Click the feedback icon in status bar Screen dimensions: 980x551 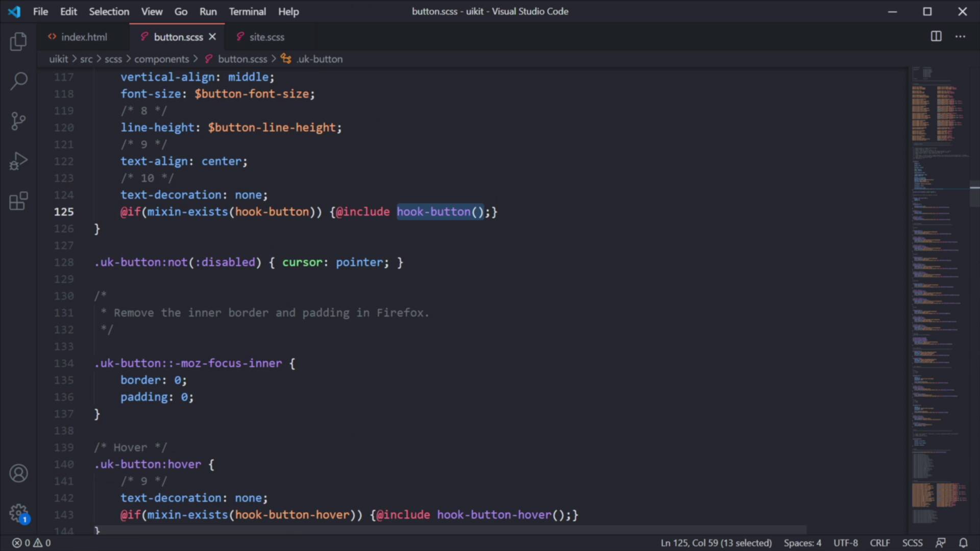[940, 543]
